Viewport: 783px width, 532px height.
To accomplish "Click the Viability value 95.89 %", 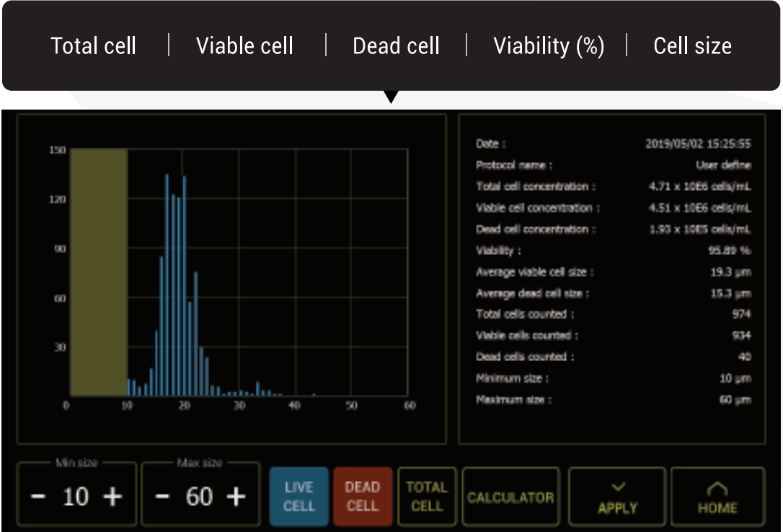I will pyautogui.click(x=730, y=251).
